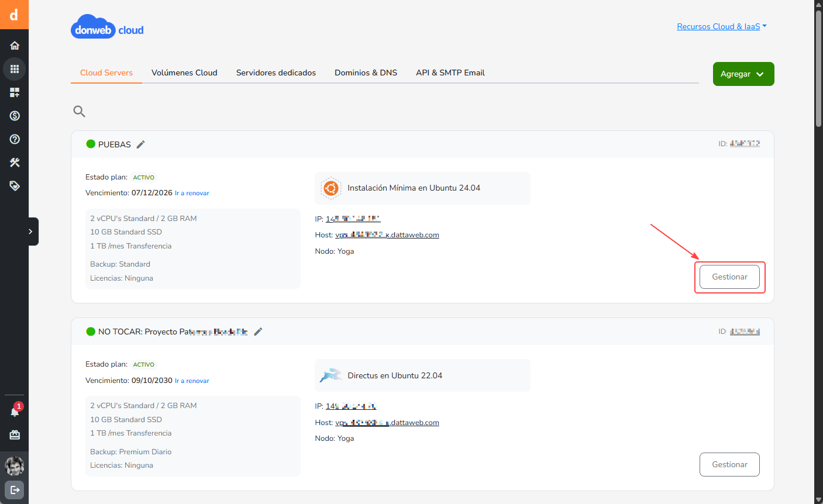Click the PUEBAS server title
The height and width of the screenshot is (504, 823).
tap(115, 144)
